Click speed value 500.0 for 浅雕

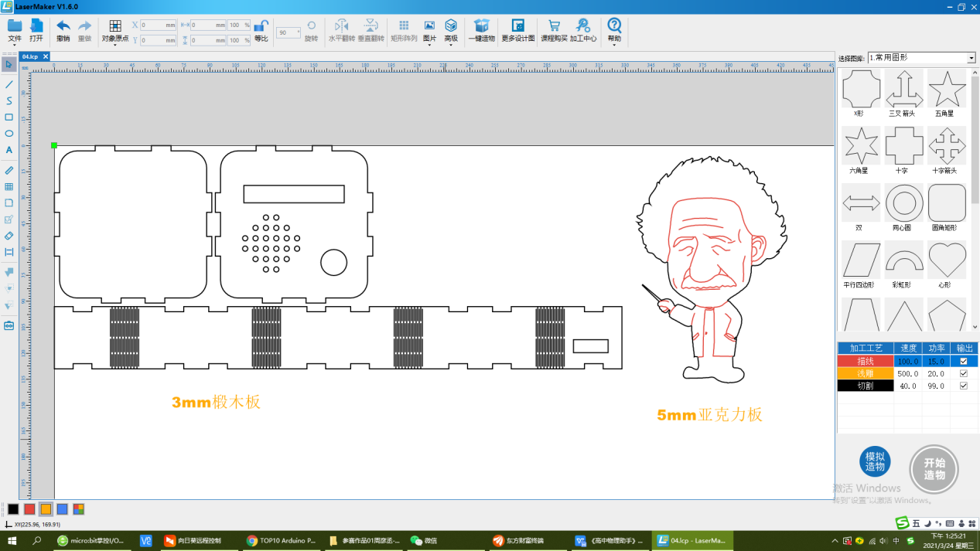click(x=907, y=373)
